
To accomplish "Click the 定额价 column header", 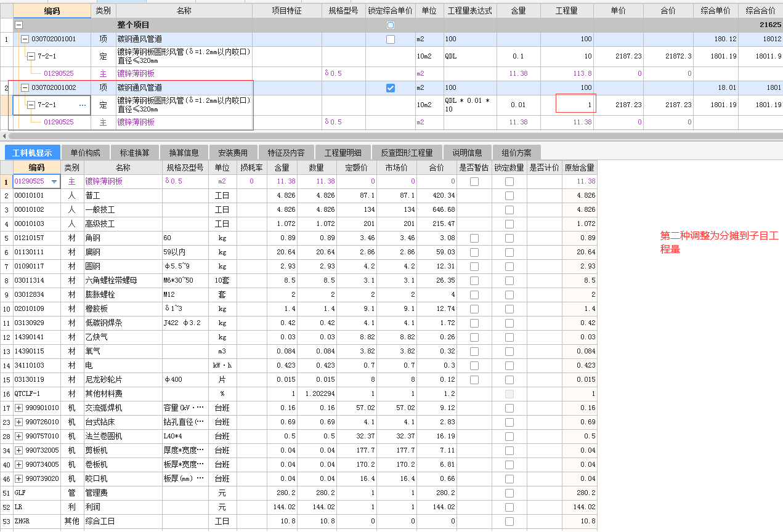I will click(x=356, y=167).
